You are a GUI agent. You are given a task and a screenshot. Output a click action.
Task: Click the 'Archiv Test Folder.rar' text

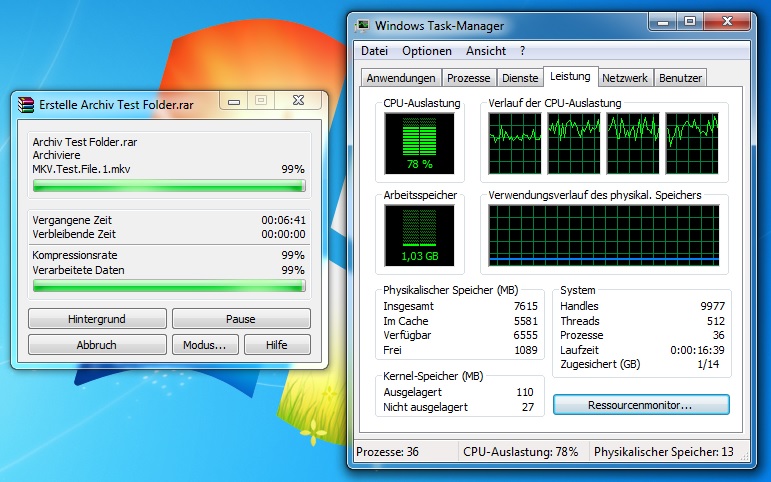pyautogui.click(x=85, y=142)
